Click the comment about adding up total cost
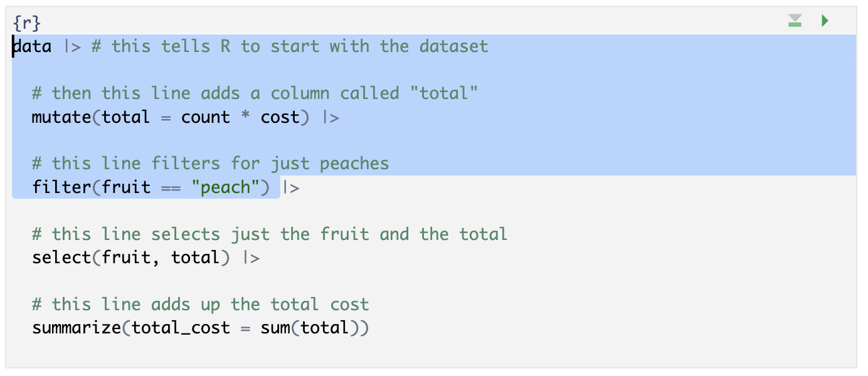Viewport: 868px width, 376px height. pyautogui.click(x=201, y=305)
